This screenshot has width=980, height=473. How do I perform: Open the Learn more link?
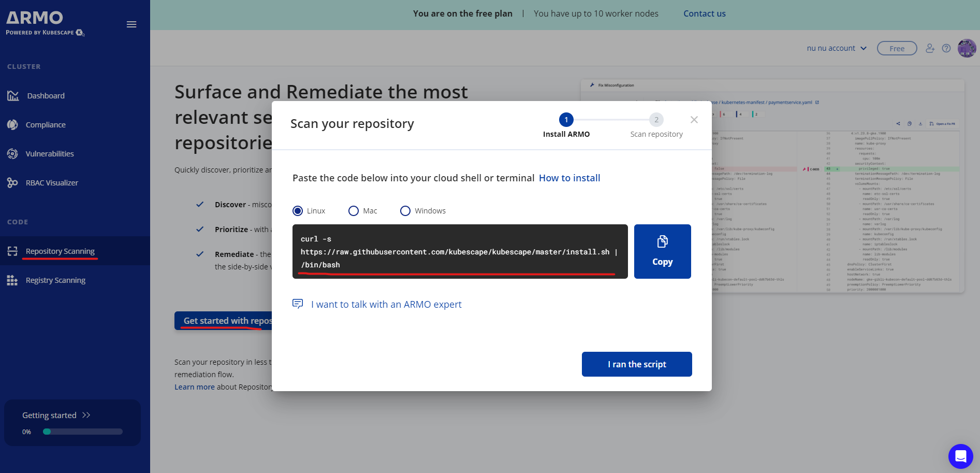(x=195, y=387)
